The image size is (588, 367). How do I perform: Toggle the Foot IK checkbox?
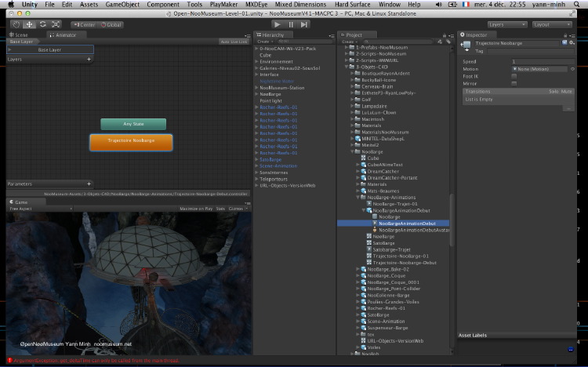click(x=514, y=76)
